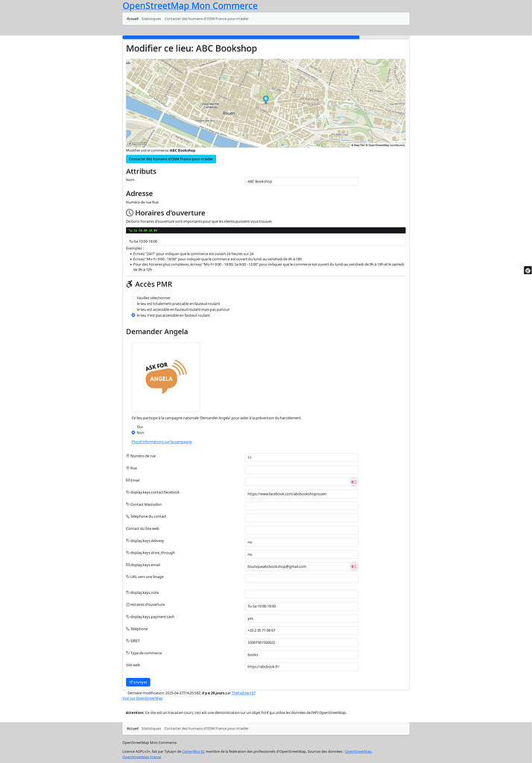532x763 pixels.
Task: Click the Téléphone field with +33 2 35 71 08 67
Action: [x=301, y=630]
